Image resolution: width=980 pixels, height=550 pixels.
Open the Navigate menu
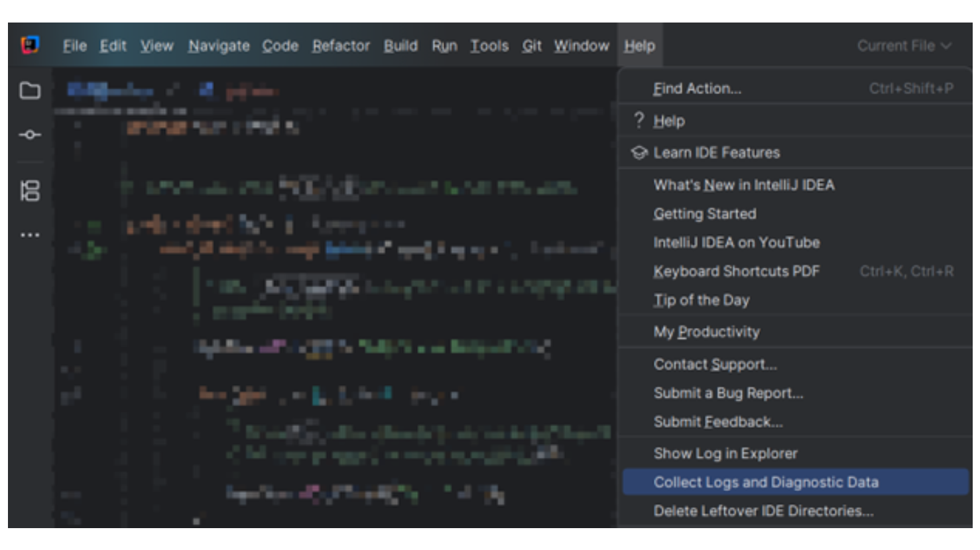(219, 46)
